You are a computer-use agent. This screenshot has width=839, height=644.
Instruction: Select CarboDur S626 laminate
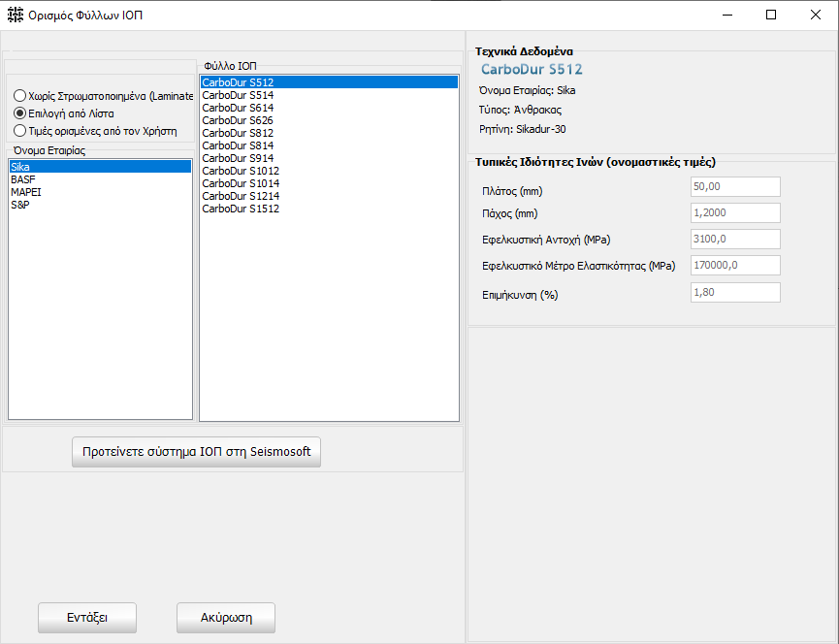pyautogui.click(x=329, y=120)
